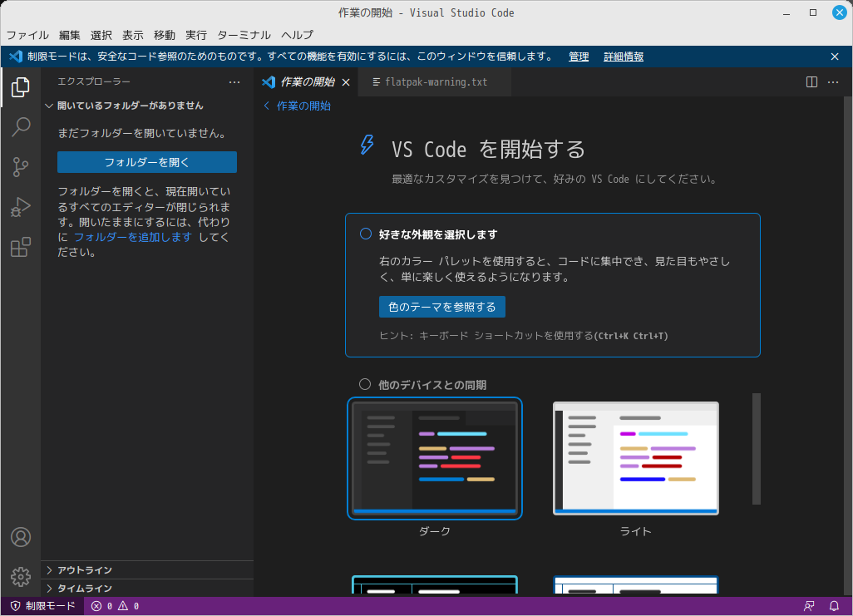The image size is (853, 616).
Task: Click the feedback icon in status bar
Action: (x=810, y=606)
